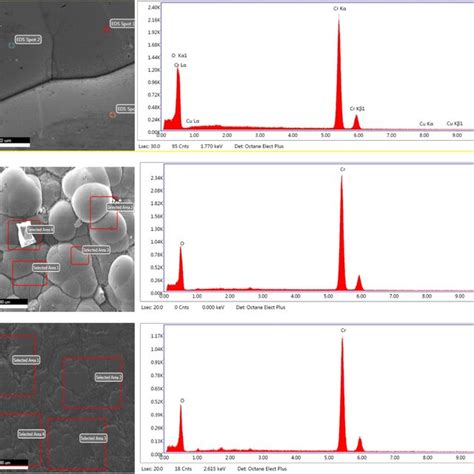
Task: Select Selected Area 3 in the rounded-grain image
Action: (x=96, y=250)
